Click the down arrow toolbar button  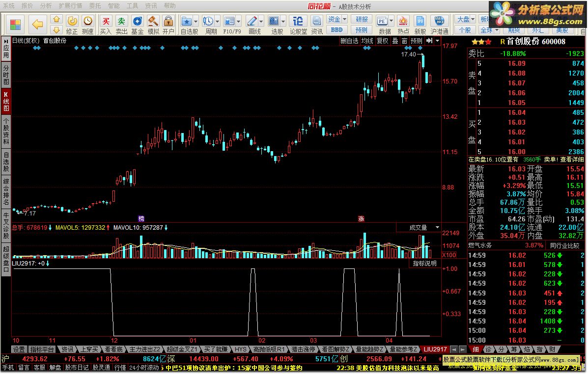coord(56,29)
